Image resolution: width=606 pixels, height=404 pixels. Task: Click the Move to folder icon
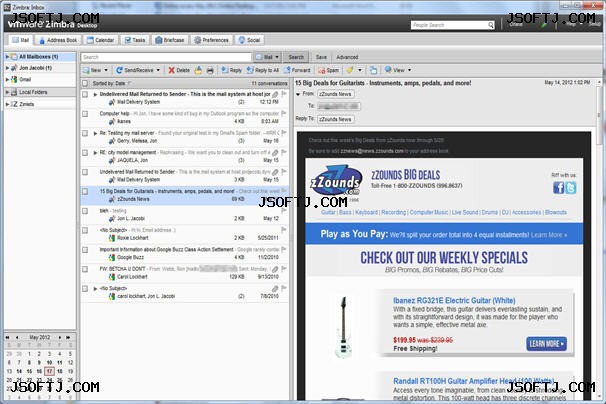[198, 70]
